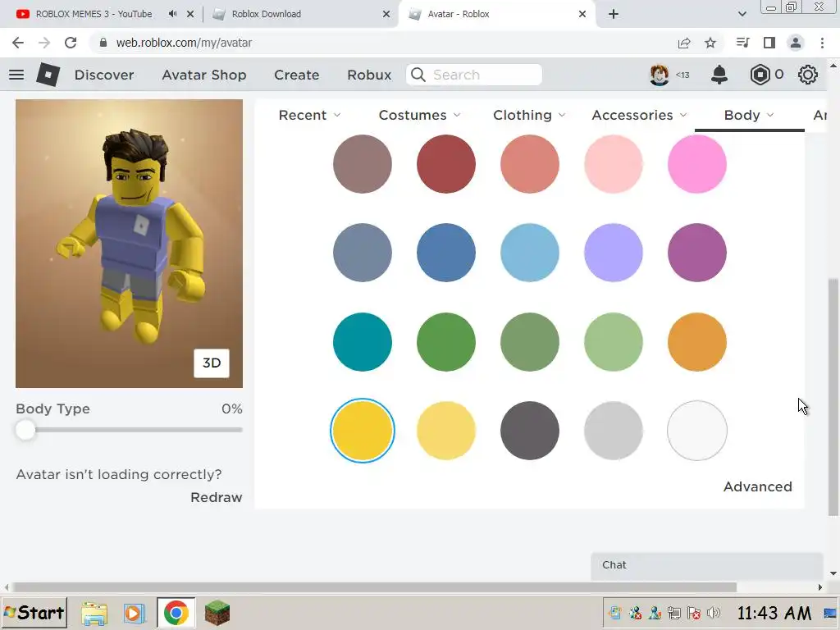Go back with browser back arrow

(x=18, y=43)
